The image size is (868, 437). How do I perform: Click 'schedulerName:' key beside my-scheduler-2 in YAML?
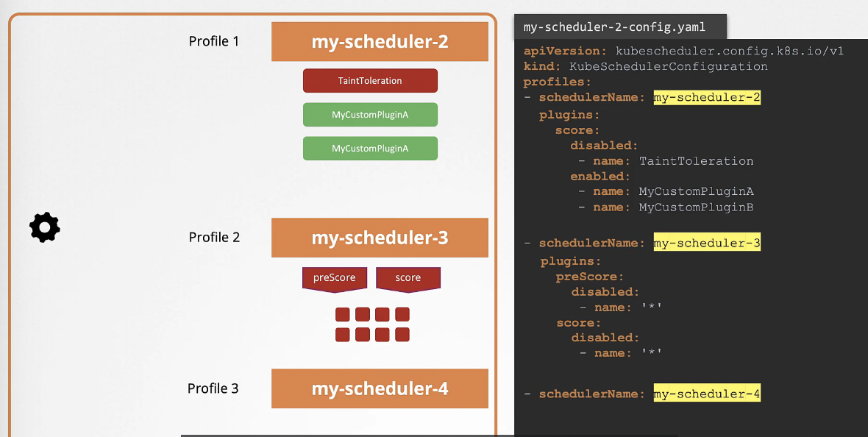click(591, 98)
